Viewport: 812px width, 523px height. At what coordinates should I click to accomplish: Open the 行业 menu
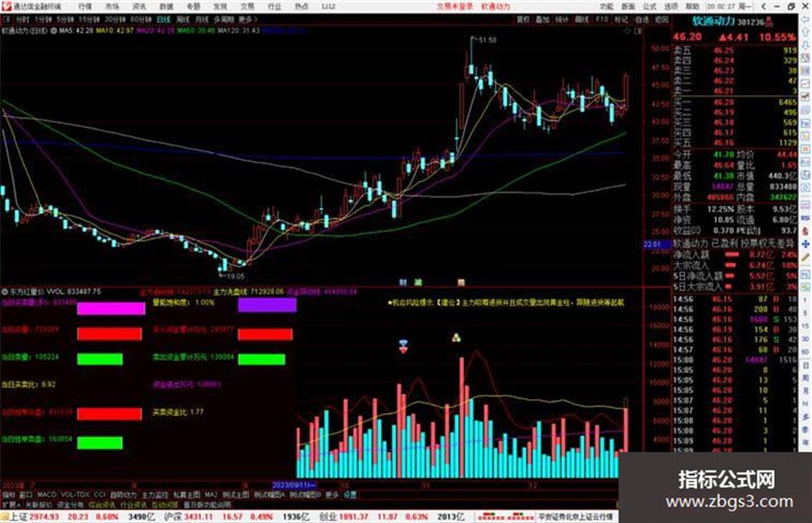(274, 7)
